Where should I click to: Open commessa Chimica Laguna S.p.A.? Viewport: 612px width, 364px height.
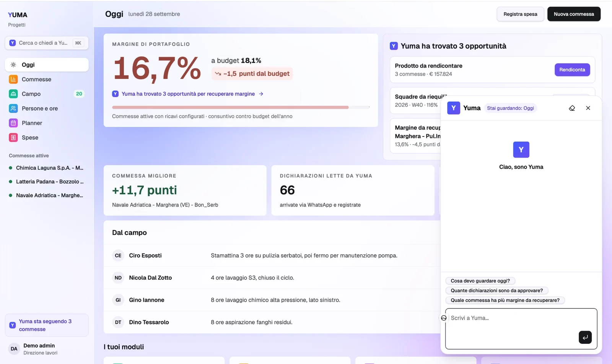click(47, 168)
